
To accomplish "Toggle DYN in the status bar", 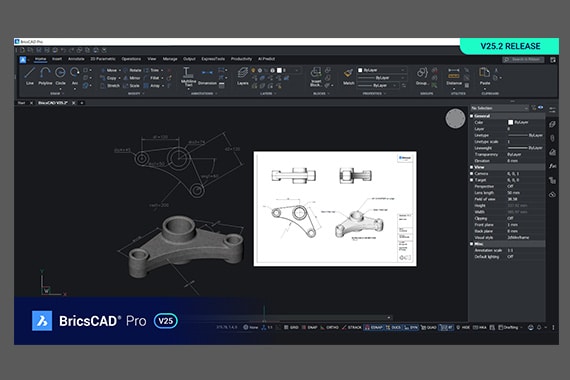I will click(411, 327).
